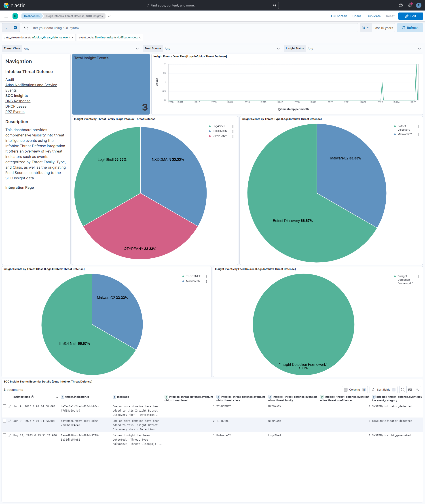Open the Feed Source dropdown
This screenshot has height=504, width=425.
222,49
